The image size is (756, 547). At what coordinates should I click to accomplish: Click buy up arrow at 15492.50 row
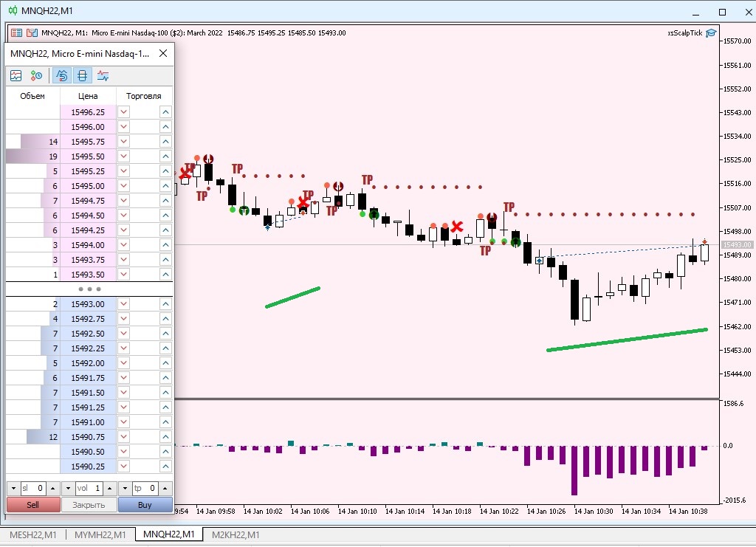[165, 334]
